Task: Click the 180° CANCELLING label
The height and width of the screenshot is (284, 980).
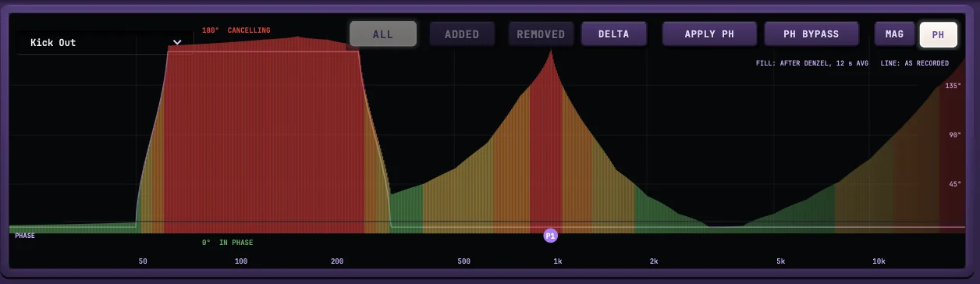Action: click(x=236, y=30)
